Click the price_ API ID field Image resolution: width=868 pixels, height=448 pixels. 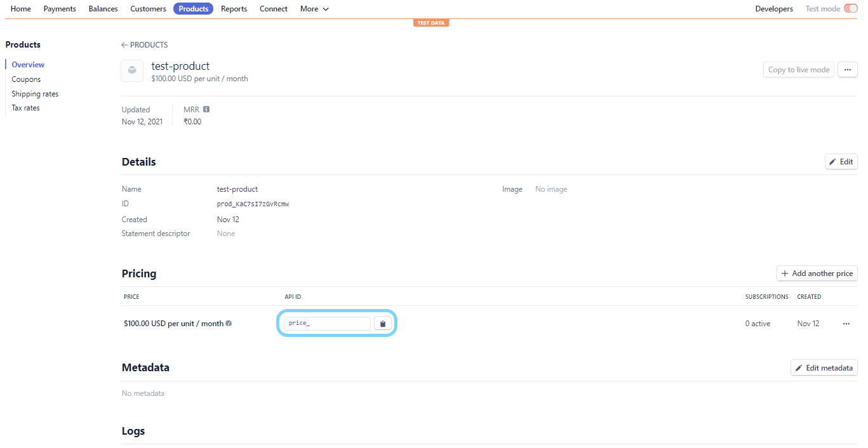[327, 324]
